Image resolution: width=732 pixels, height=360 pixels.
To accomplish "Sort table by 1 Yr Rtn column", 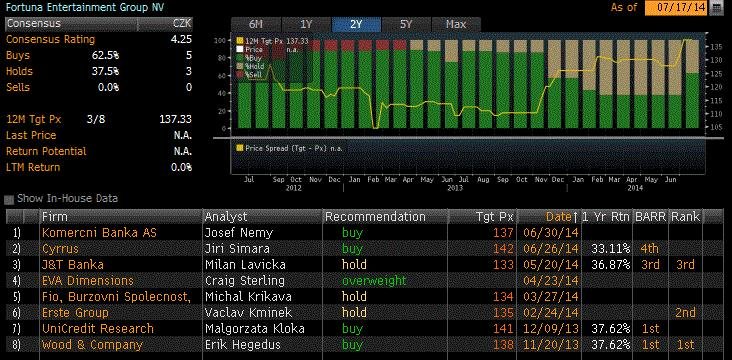I will (x=606, y=217).
